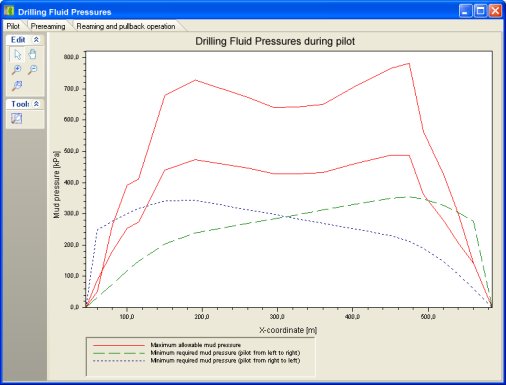Click the blue dotted line sample in legend

point(119,361)
